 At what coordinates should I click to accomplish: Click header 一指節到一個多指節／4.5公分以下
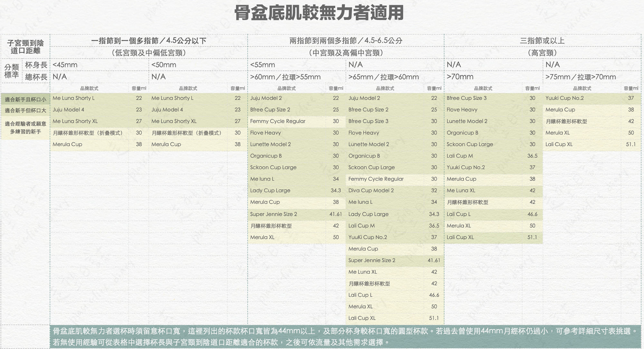[x=149, y=41]
